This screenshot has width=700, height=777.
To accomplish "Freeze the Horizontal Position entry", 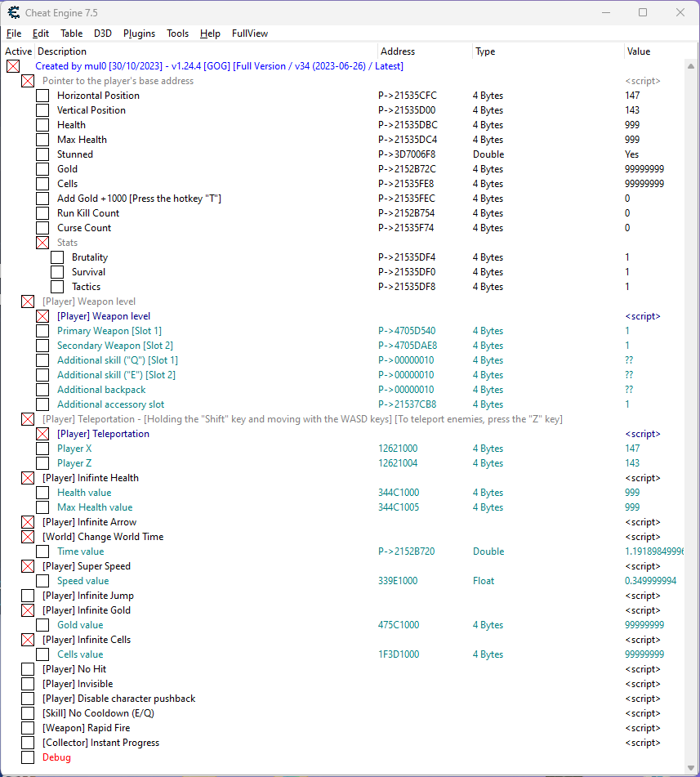I will click(x=42, y=95).
